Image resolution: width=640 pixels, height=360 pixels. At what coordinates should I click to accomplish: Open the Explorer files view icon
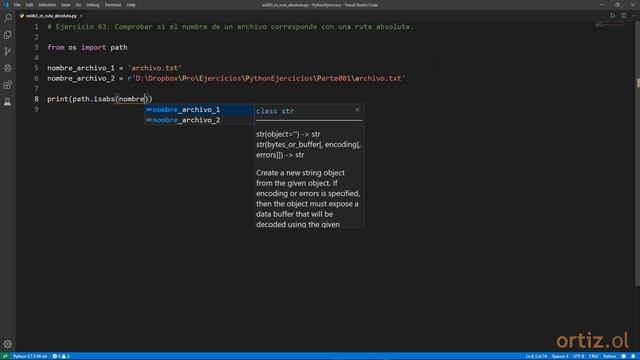[8, 35]
